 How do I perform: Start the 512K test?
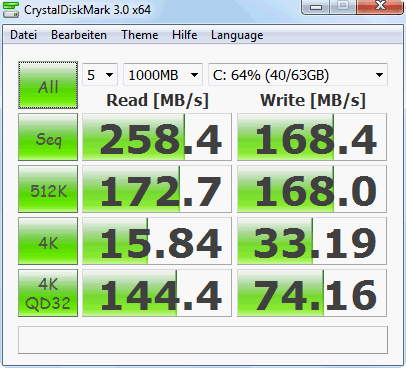pos(48,189)
